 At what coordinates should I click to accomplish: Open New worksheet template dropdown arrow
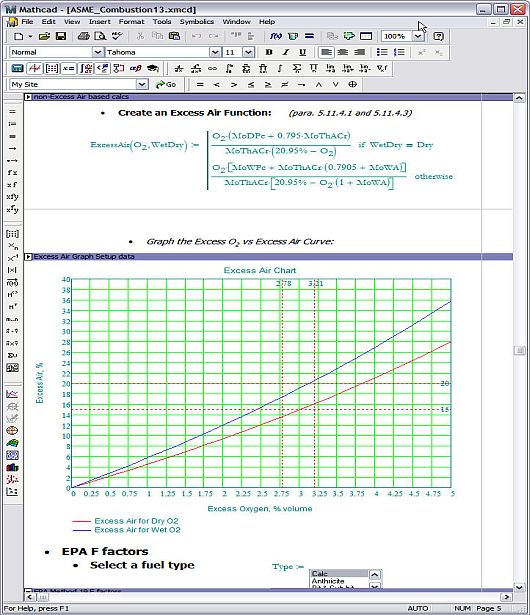click(x=30, y=36)
